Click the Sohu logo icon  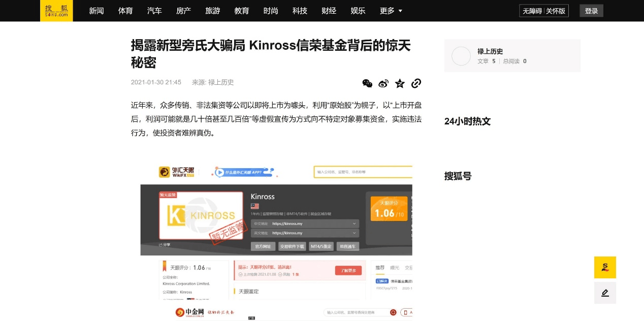click(x=56, y=11)
